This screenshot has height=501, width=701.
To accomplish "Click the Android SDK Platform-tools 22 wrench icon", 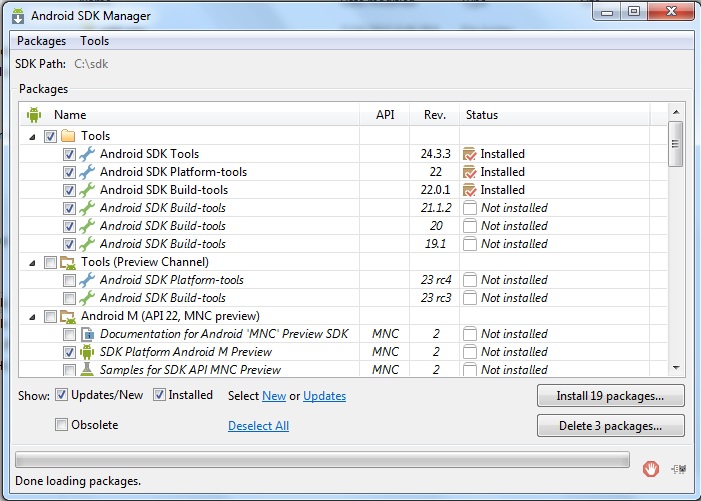I will pyautogui.click(x=86, y=172).
